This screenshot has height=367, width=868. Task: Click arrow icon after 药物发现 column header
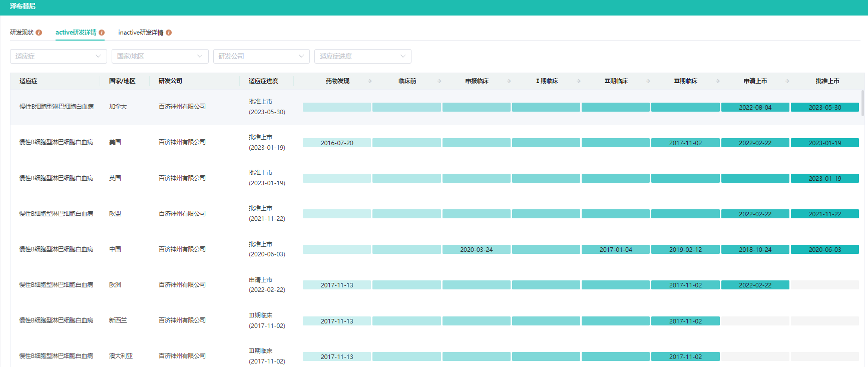coord(370,81)
